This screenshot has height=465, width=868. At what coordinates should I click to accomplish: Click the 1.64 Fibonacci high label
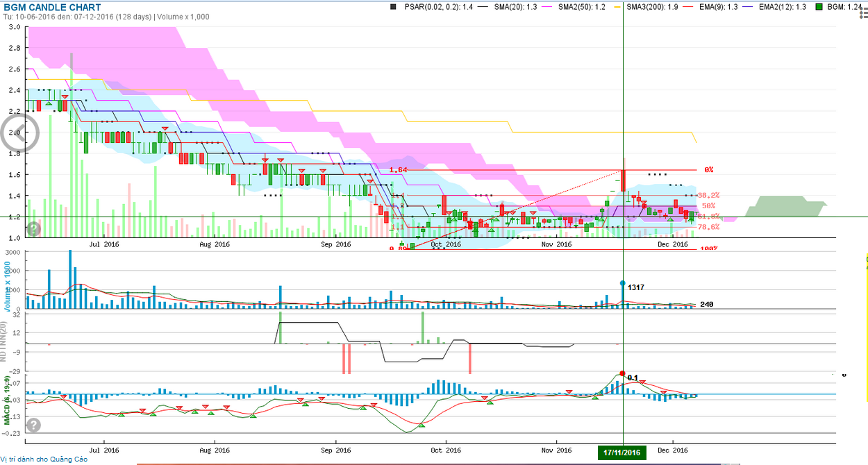[x=398, y=169]
